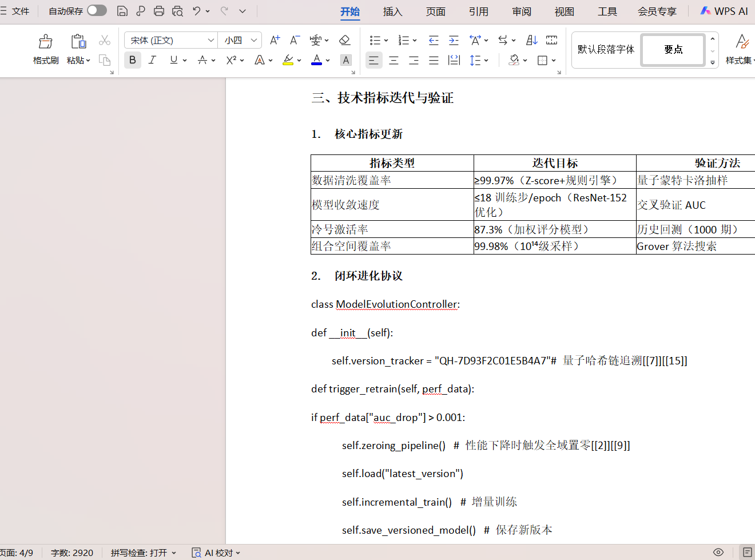Expand the spell check (拼写检查) status dropdown
Viewport: 755px width, 560px height.
174,553
